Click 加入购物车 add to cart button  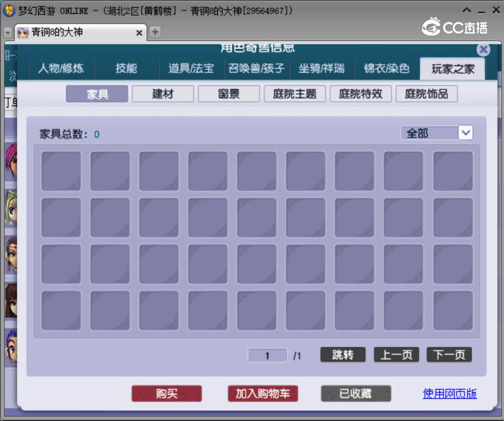pos(263,393)
